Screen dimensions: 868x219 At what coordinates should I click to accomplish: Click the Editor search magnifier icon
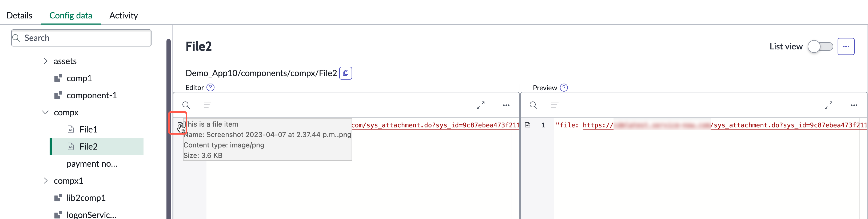pyautogui.click(x=186, y=105)
